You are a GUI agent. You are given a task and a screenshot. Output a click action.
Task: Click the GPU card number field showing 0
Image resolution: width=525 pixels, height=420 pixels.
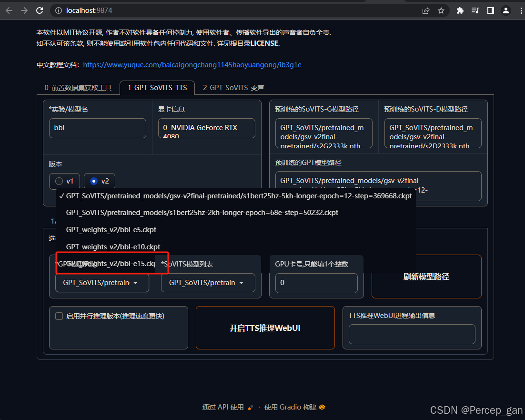tap(316, 283)
